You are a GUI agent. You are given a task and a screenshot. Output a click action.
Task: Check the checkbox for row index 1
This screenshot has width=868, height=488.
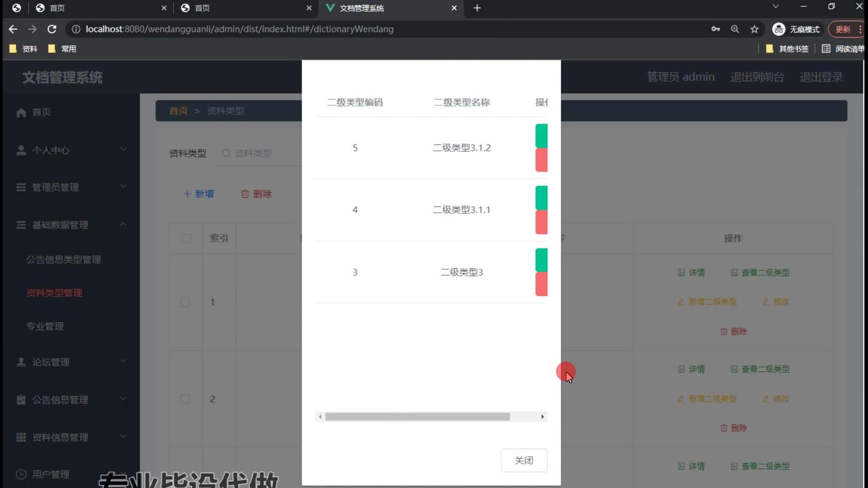coord(185,302)
